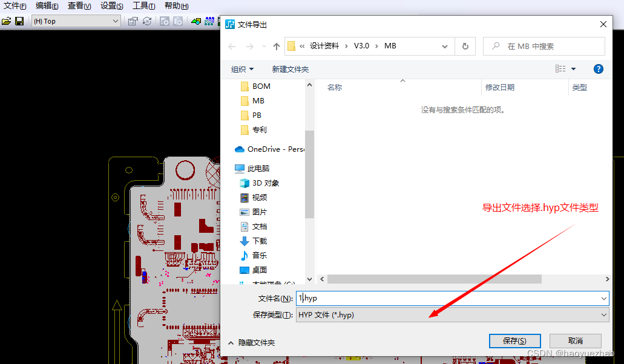Go forward in the export dialog
Screen dimensions: 624x364
[249, 47]
